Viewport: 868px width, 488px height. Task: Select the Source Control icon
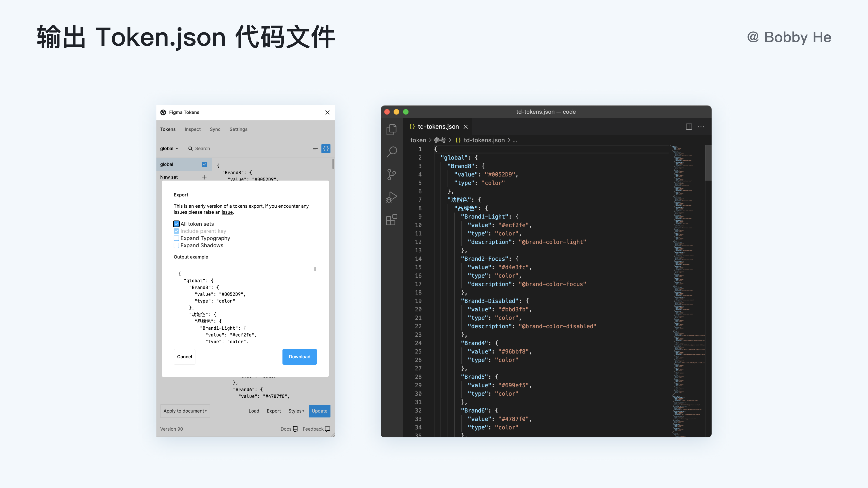(391, 174)
